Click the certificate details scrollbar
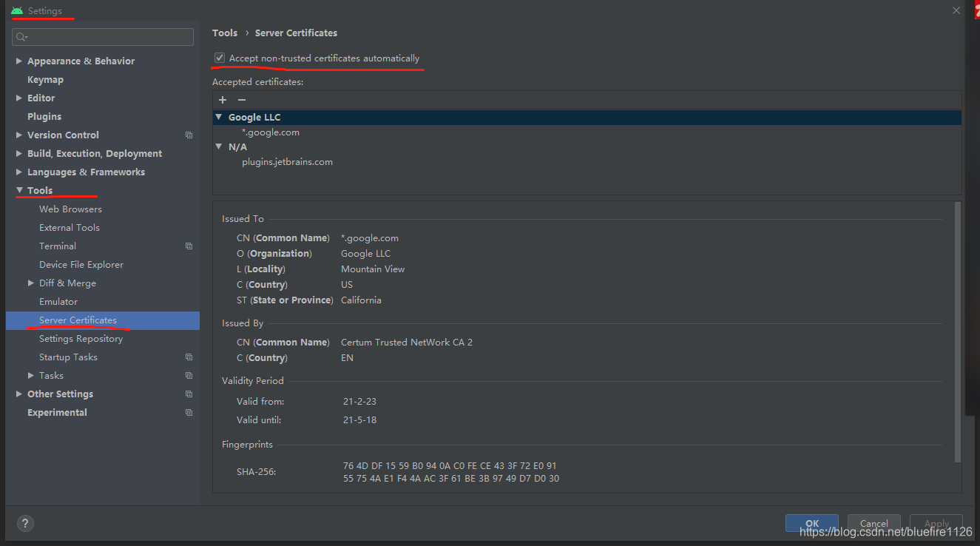Viewport: 980px width, 546px height. tap(958, 333)
